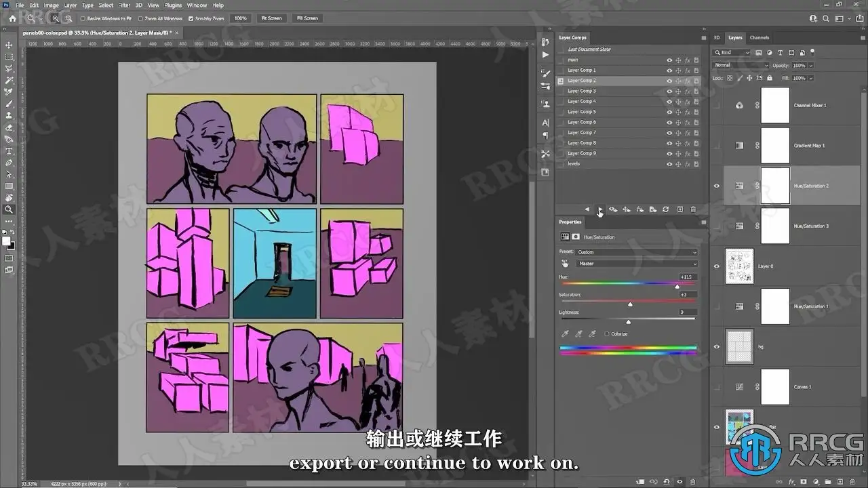
Task: Create new layer comp
Action: point(680,209)
